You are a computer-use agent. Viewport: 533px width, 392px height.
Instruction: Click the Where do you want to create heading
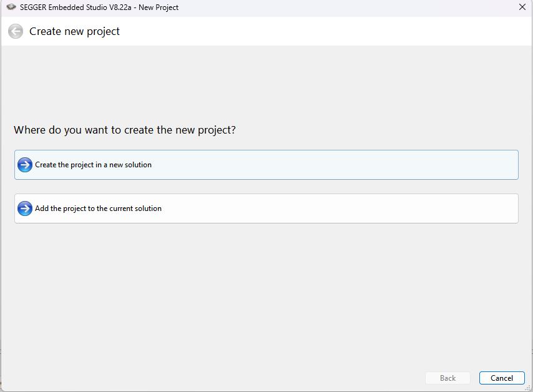click(x=125, y=130)
